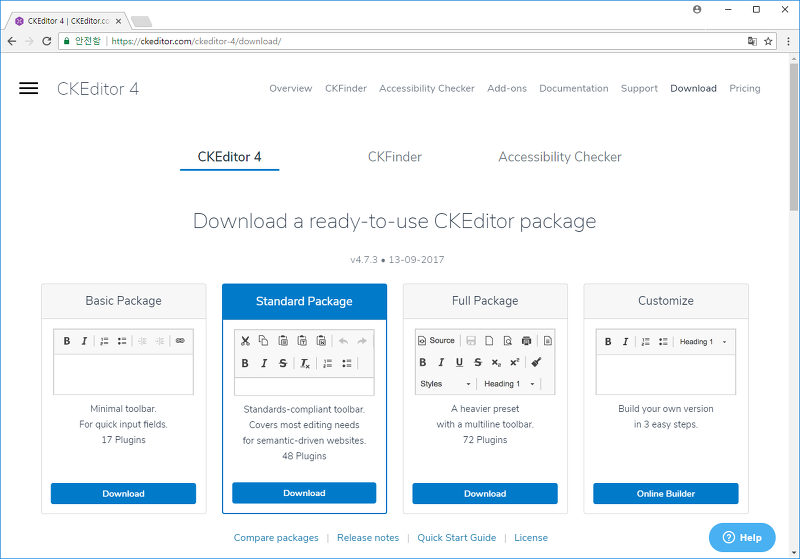Click the Underline icon in Full Package preview
This screenshot has width=800, height=559.
pos(459,362)
